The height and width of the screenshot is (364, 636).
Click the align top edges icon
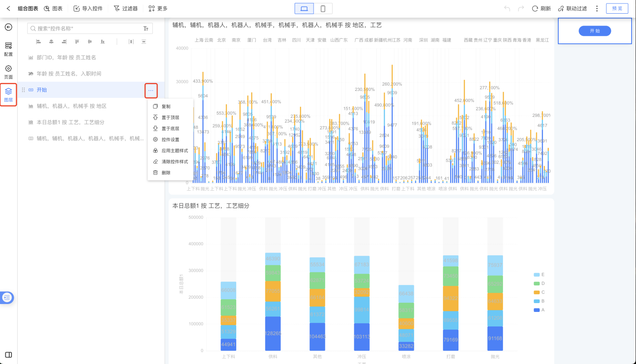coord(77,41)
